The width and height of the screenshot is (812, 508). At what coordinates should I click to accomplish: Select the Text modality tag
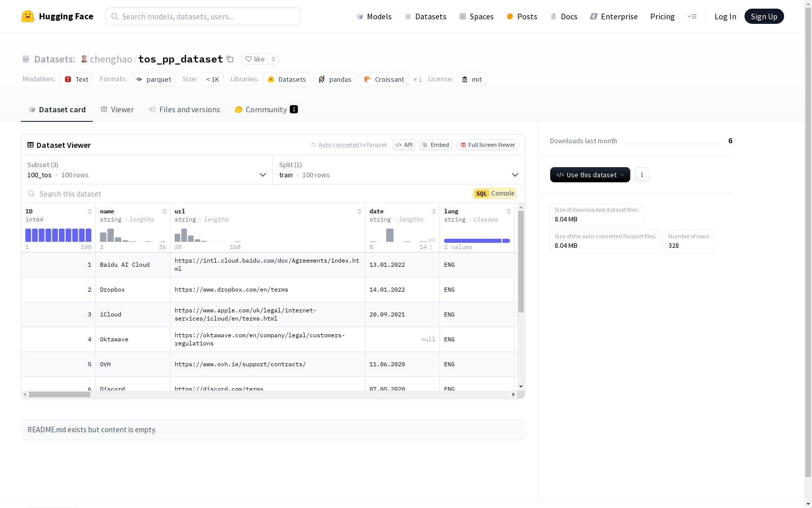[77, 79]
